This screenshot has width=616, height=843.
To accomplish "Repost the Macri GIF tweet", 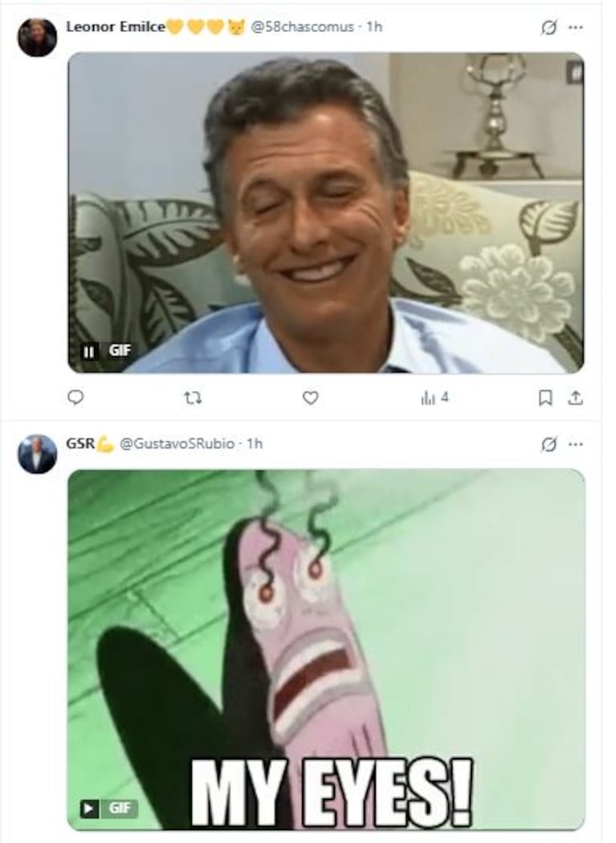I will click(x=191, y=397).
